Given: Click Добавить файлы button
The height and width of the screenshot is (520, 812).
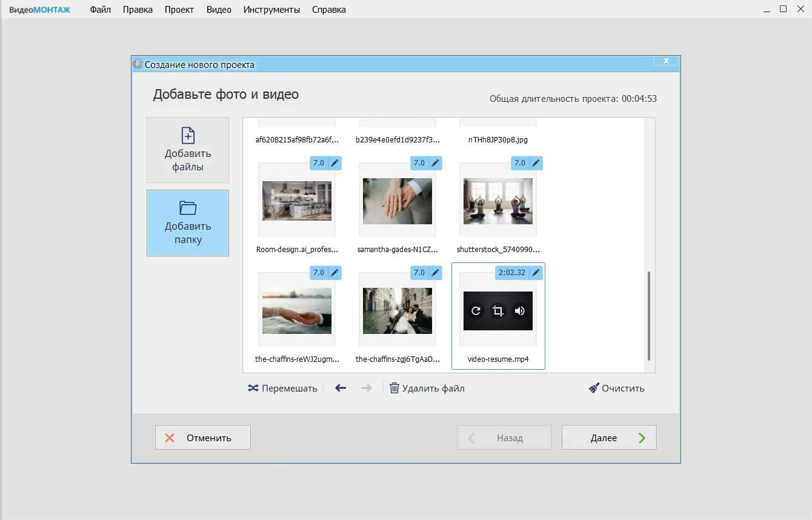Looking at the screenshot, I should pos(188,150).
